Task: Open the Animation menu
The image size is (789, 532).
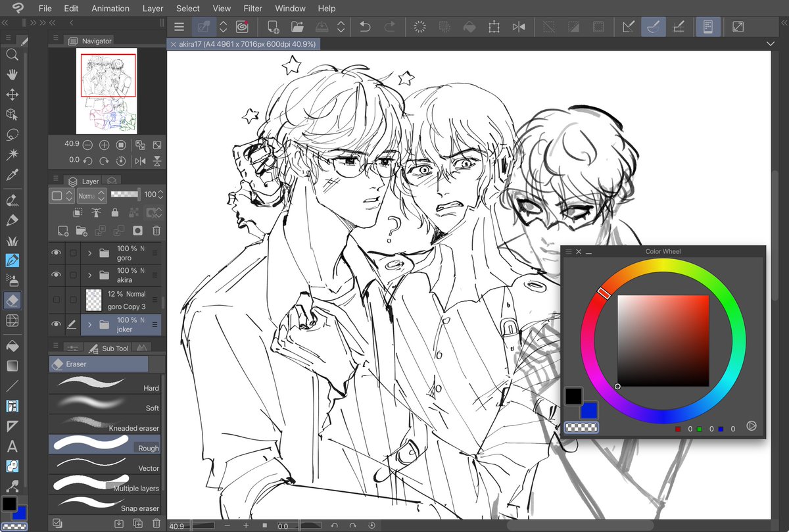Action: click(x=110, y=9)
